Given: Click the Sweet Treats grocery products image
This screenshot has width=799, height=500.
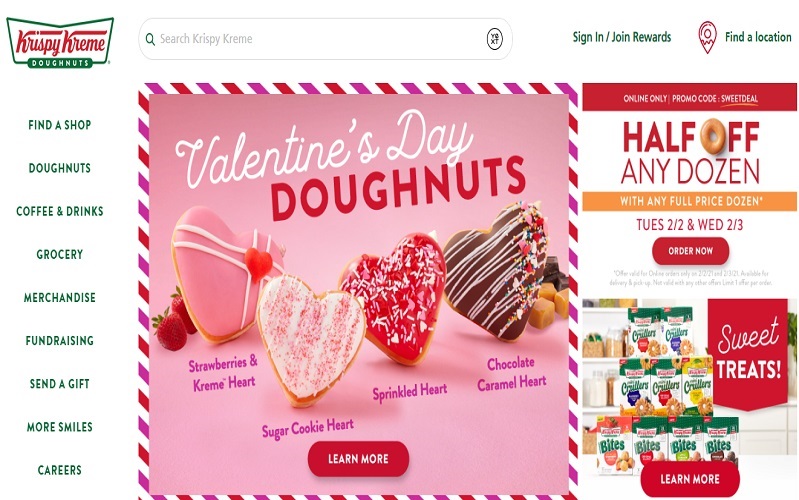Looking at the screenshot, I should [689, 387].
